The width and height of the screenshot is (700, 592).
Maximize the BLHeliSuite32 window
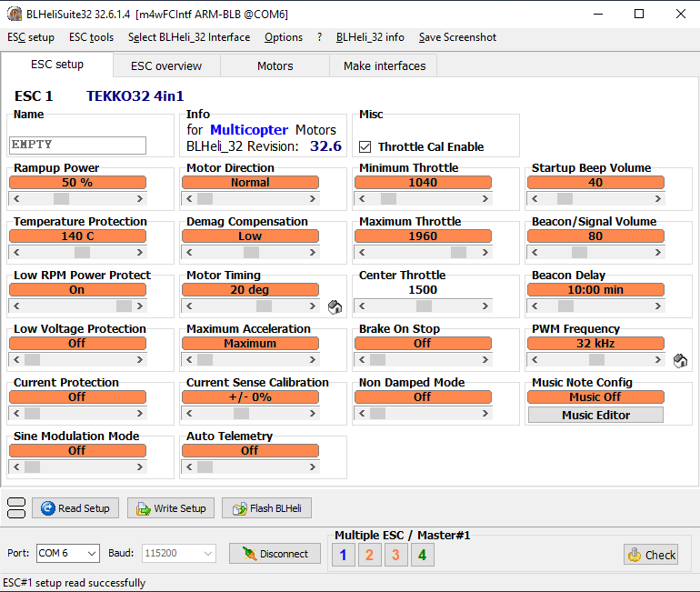coord(639,14)
